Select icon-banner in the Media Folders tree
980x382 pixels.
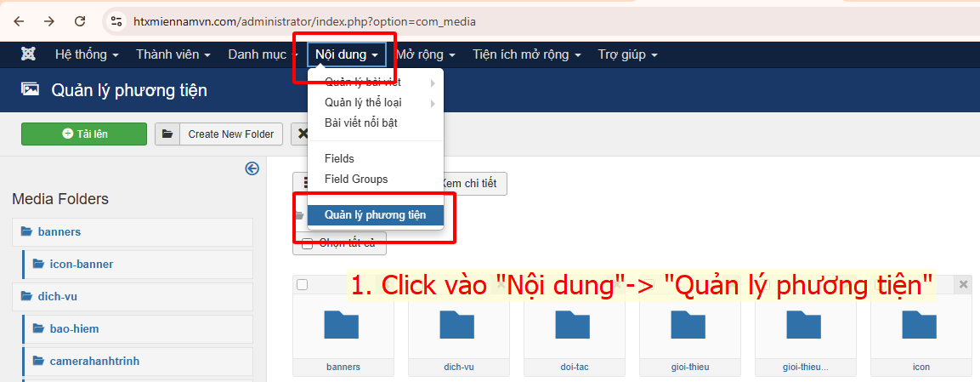pyautogui.click(x=138, y=265)
